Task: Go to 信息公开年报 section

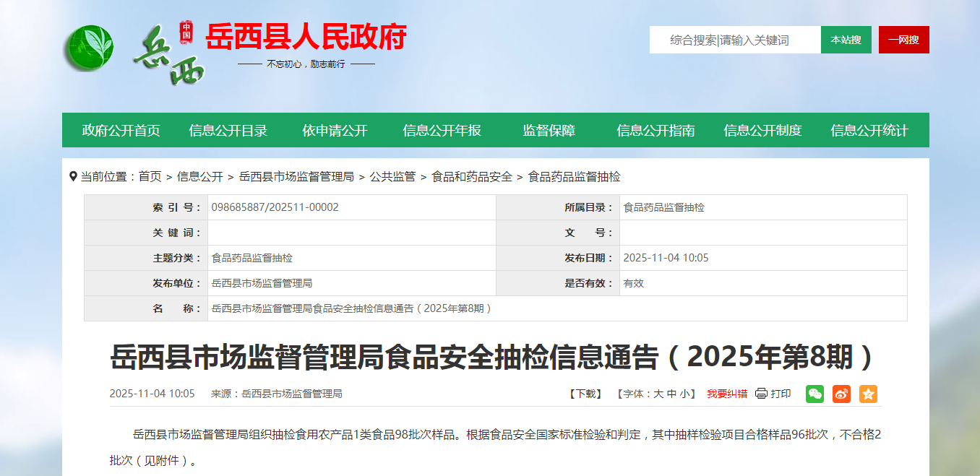Action: (442, 131)
